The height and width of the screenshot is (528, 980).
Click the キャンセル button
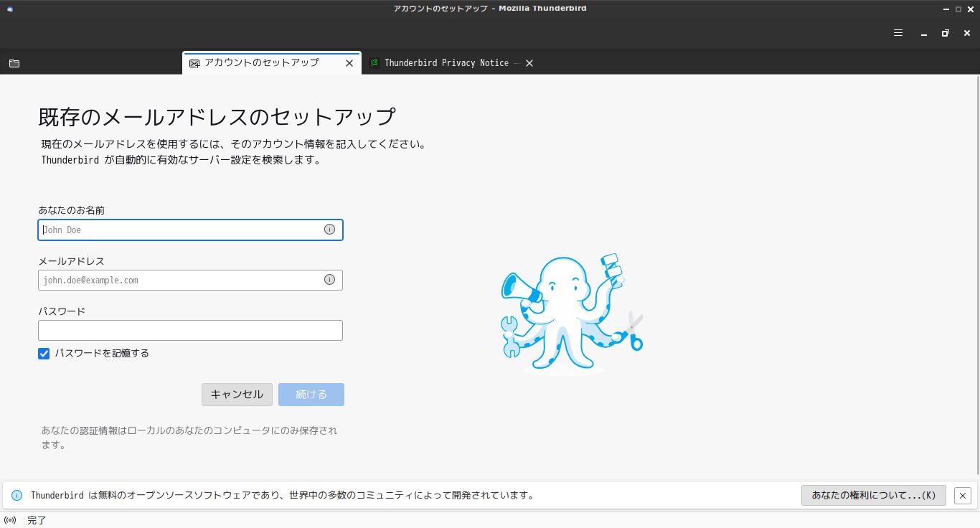[237, 395]
